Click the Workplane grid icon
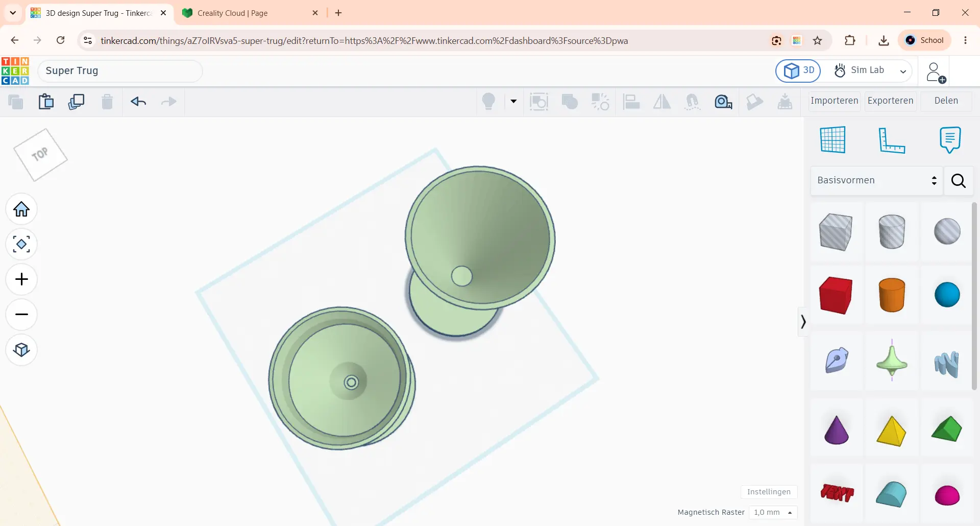The image size is (980, 526). point(832,139)
